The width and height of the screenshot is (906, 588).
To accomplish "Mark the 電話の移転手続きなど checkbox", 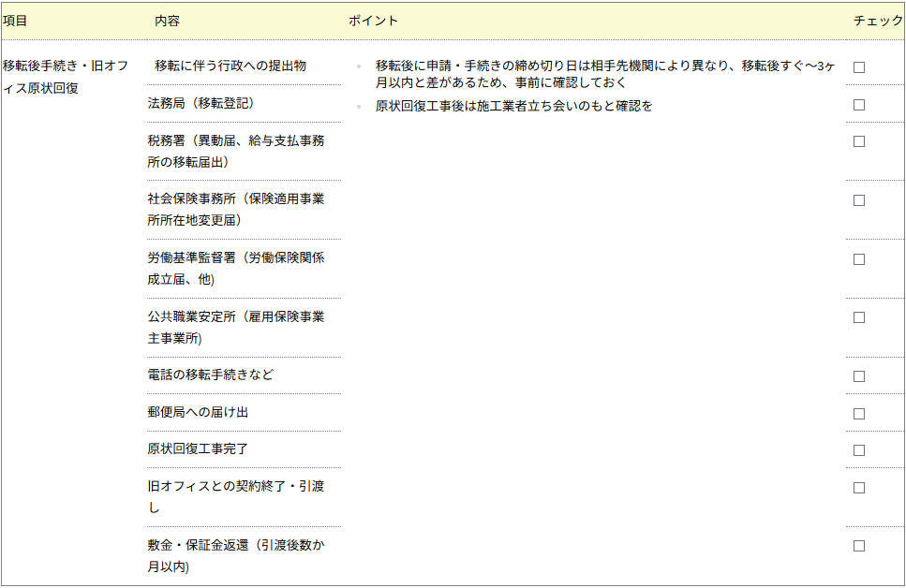I will 858,375.
